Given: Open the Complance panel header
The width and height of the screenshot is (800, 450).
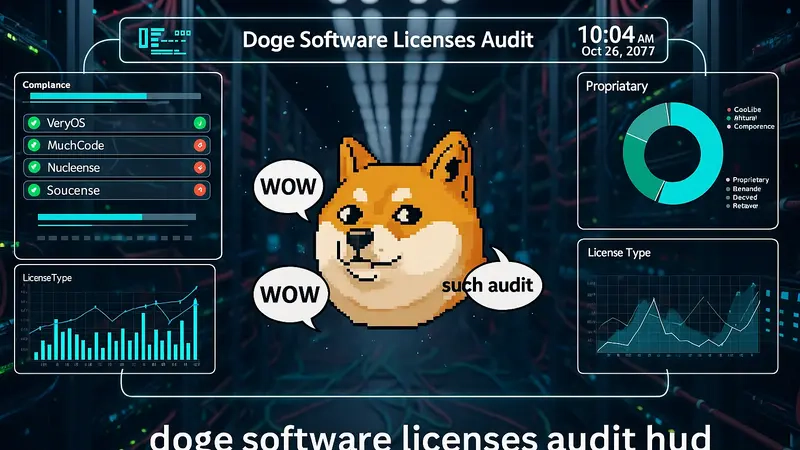Looking at the screenshot, I should 46,85.
